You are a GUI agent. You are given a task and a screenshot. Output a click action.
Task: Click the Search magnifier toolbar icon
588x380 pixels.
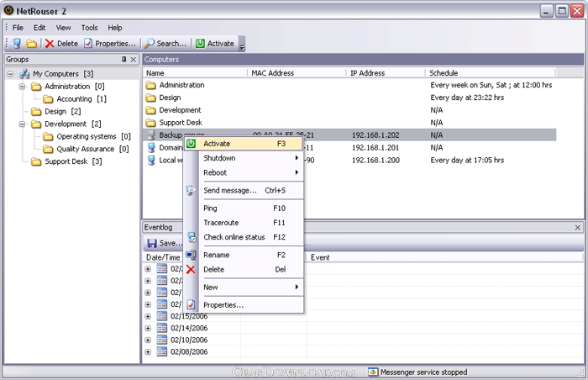tap(150, 44)
